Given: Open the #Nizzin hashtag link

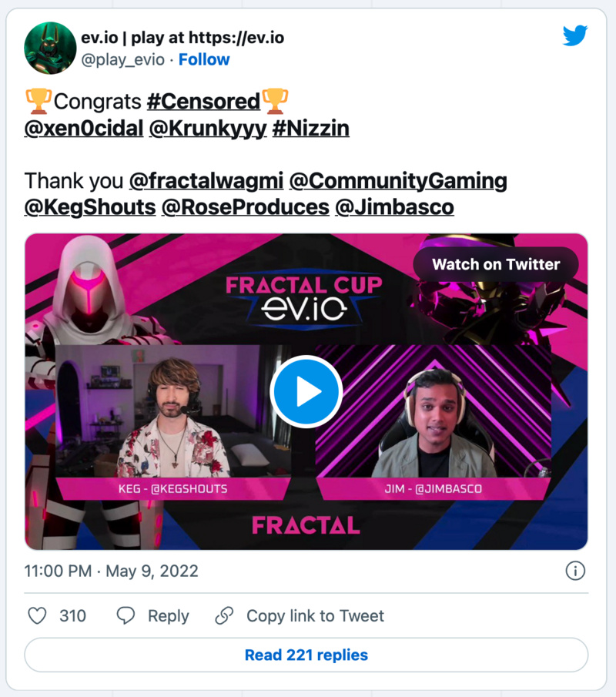Looking at the screenshot, I should [x=310, y=129].
